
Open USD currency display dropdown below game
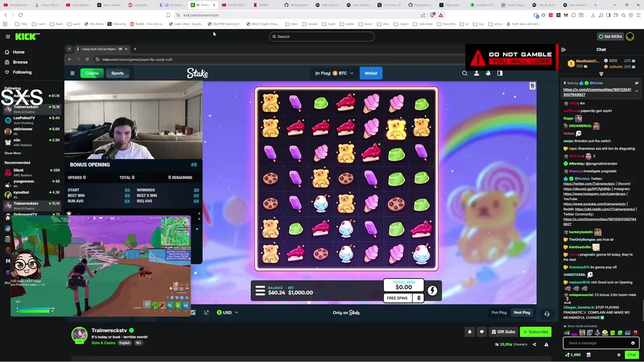[227, 313]
